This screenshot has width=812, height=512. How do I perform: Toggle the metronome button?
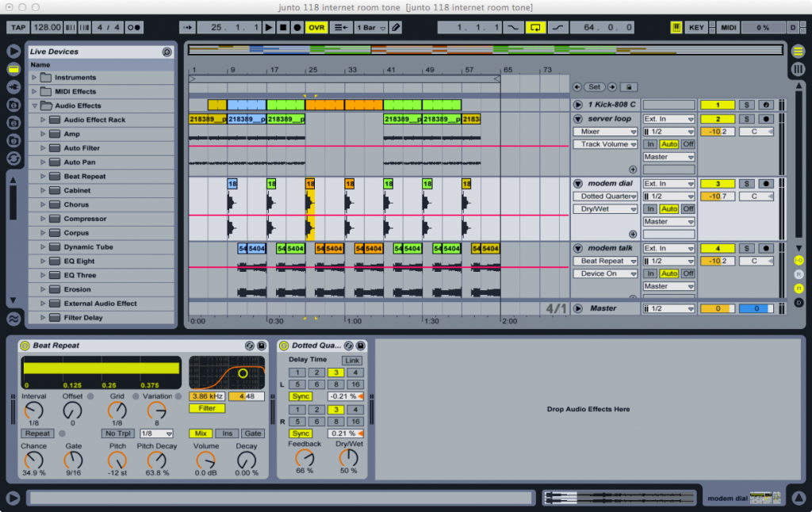133,28
